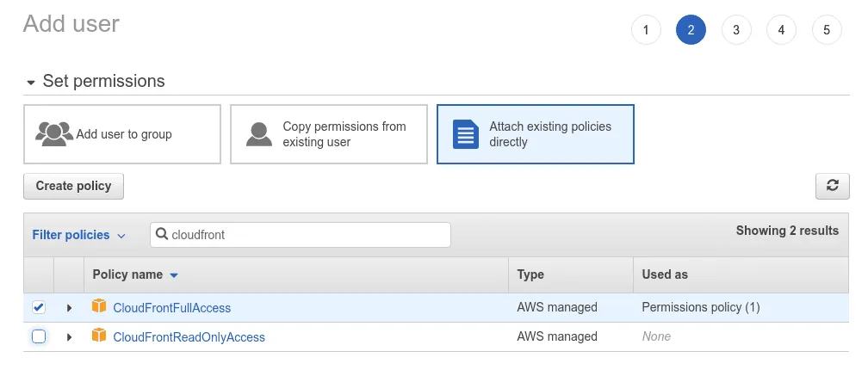The height and width of the screenshot is (376, 868).
Task: Click the orange box icon beside CloudFrontFullAccess
Action: pos(98,306)
